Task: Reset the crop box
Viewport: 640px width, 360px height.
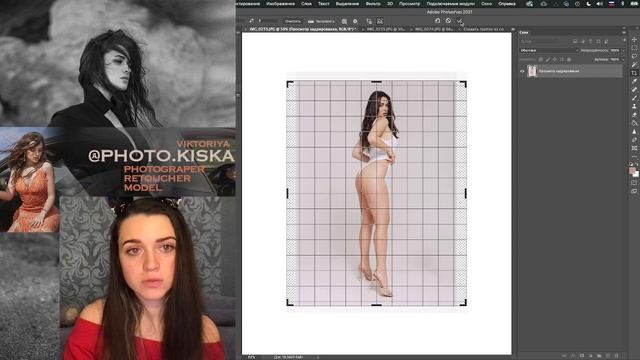Action: coord(437,20)
